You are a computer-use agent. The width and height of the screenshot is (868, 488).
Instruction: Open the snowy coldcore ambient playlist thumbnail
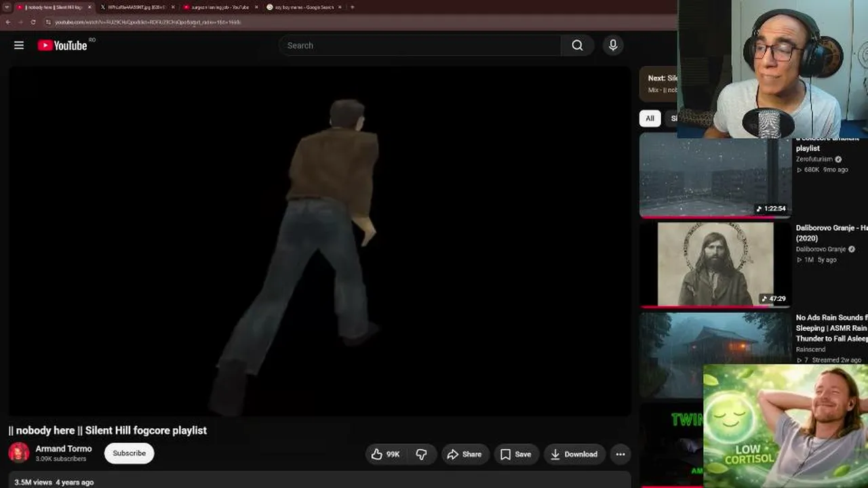click(x=715, y=175)
